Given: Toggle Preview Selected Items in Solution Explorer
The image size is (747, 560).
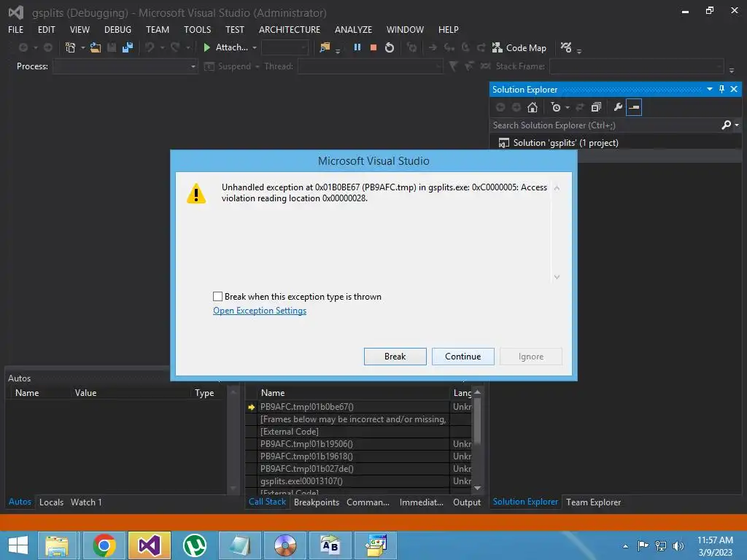Looking at the screenshot, I should 634,107.
